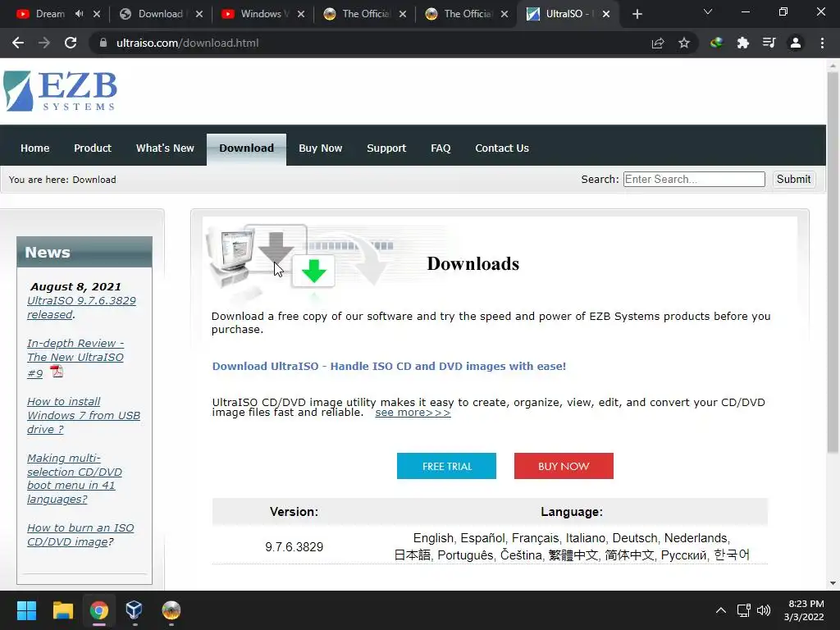Open the taskbar clock and date
The height and width of the screenshot is (630, 840).
click(x=804, y=610)
